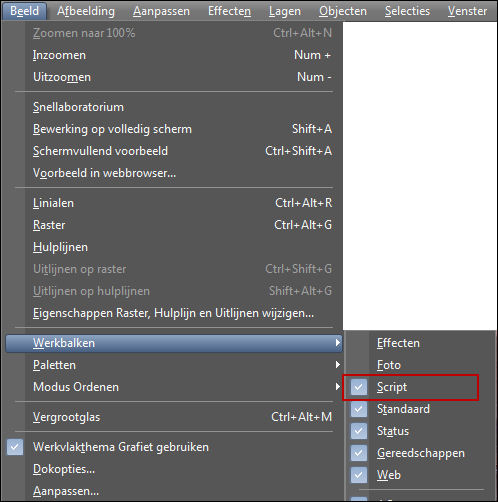Open the Modus Ordenen submenu
The image size is (498, 502).
(x=174, y=387)
